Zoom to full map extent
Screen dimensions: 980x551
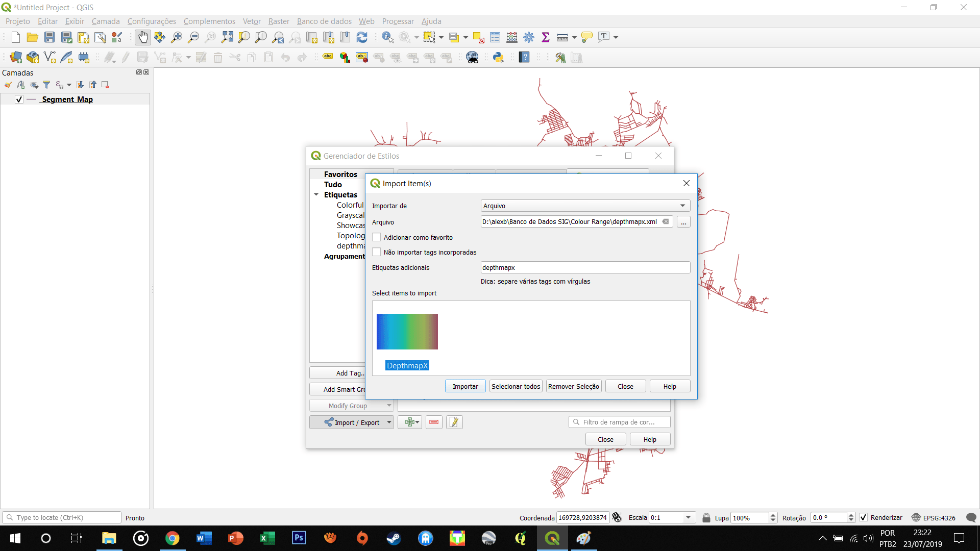227,37
